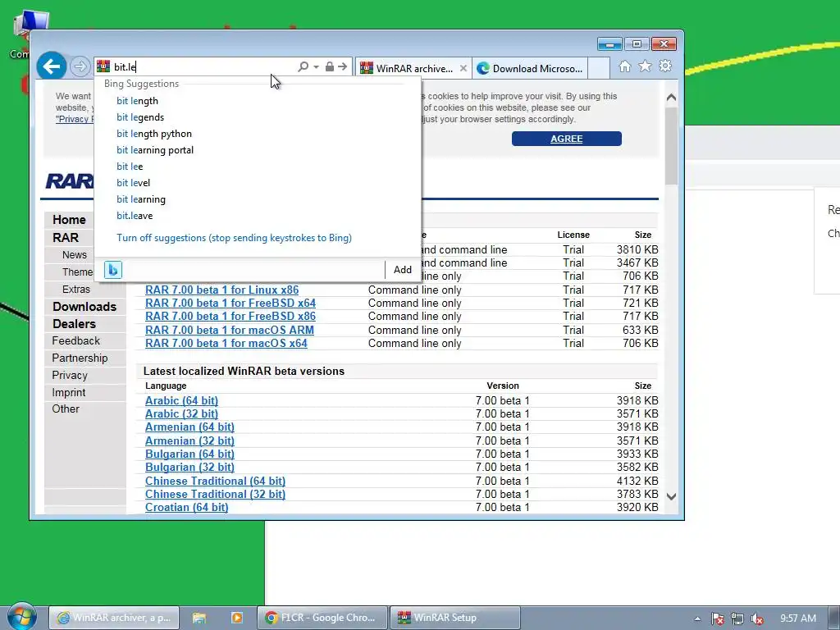
Task: Download Chinese Traditional (32 bit) version
Action: 216,494
